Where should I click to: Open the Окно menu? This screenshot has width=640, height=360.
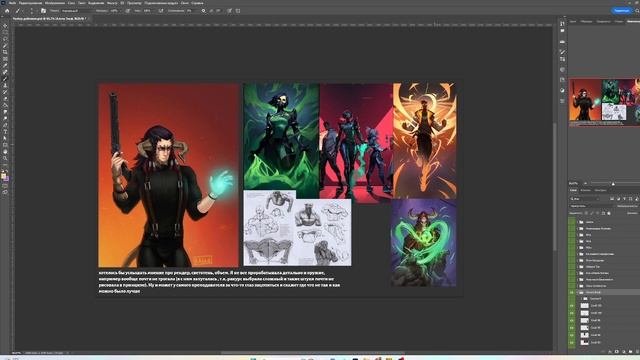pos(184,3)
